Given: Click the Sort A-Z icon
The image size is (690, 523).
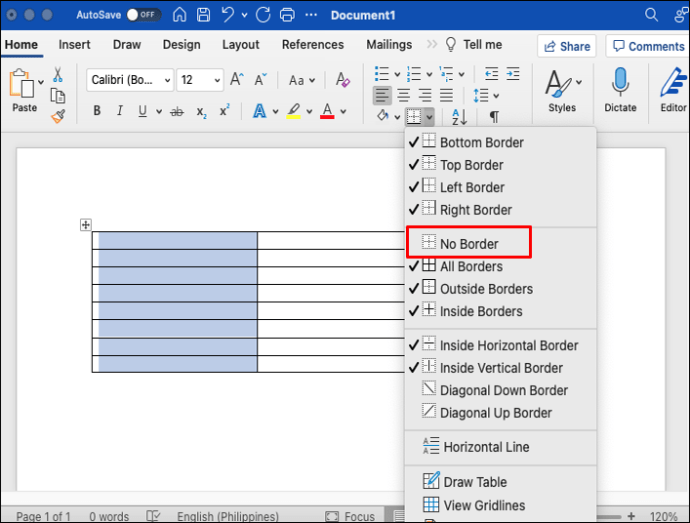Looking at the screenshot, I should [459, 117].
